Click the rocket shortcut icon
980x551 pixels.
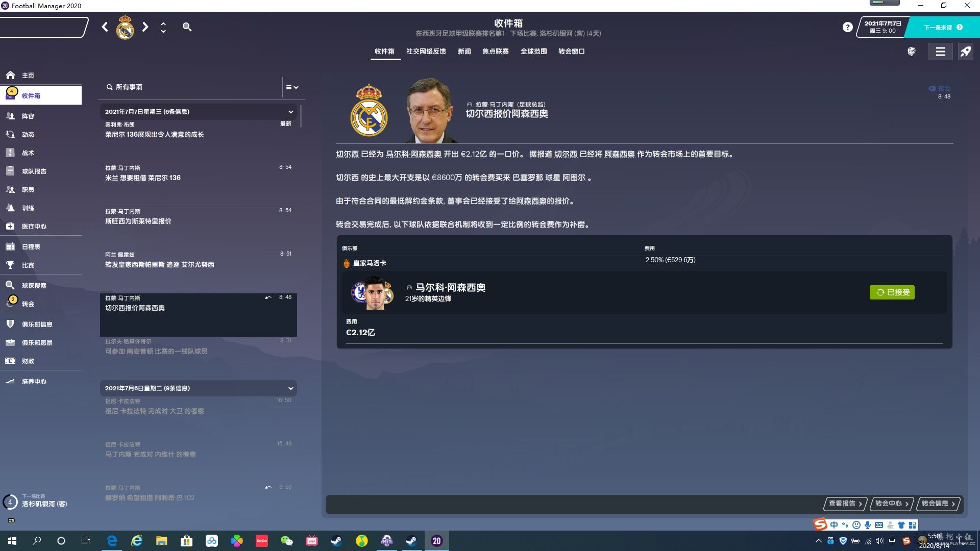click(965, 52)
